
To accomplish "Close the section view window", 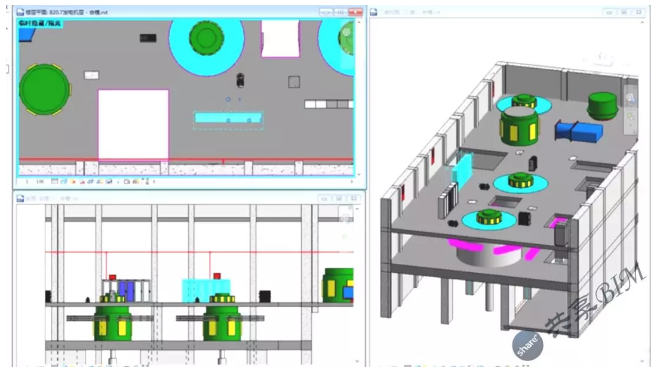I will point(354,199).
